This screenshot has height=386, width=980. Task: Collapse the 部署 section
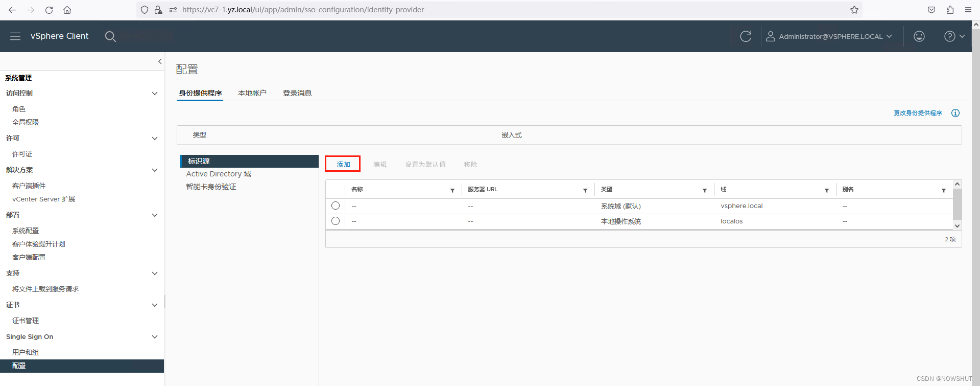155,215
